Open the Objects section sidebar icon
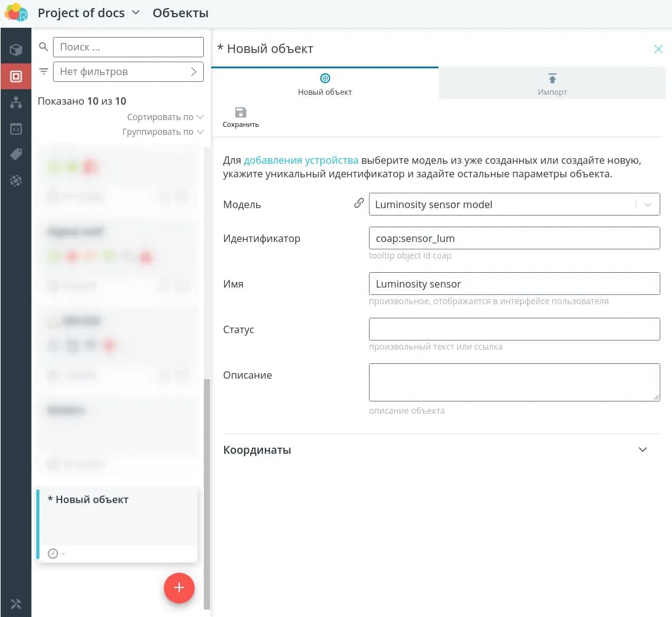Viewport: 672px width, 617px height. click(16, 76)
